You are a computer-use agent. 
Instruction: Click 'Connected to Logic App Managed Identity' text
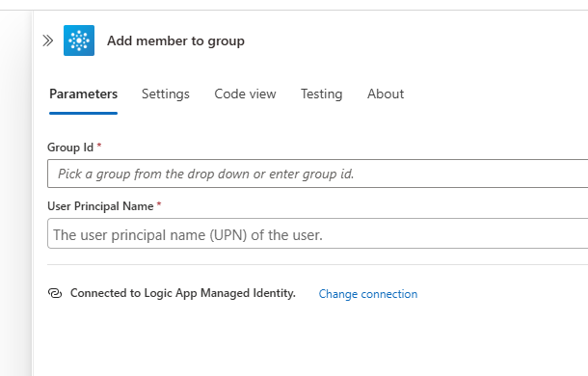(182, 293)
